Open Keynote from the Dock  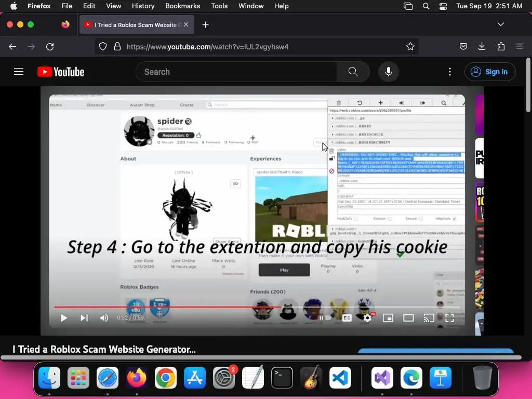click(x=441, y=377)
